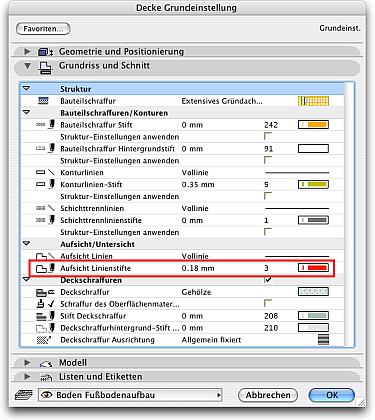Toggle Struktur-Einstellungen checkbox under Bauteilschraffur Stift
The width and height of the screenshot is (375, 420).
268,136
